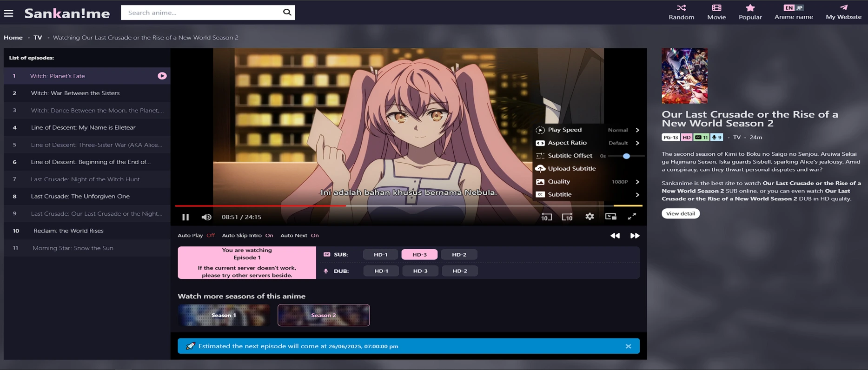This screenshot has height=370, width=868.
Task: Select SUB server HD-1
Action: (x=380, y=255)
